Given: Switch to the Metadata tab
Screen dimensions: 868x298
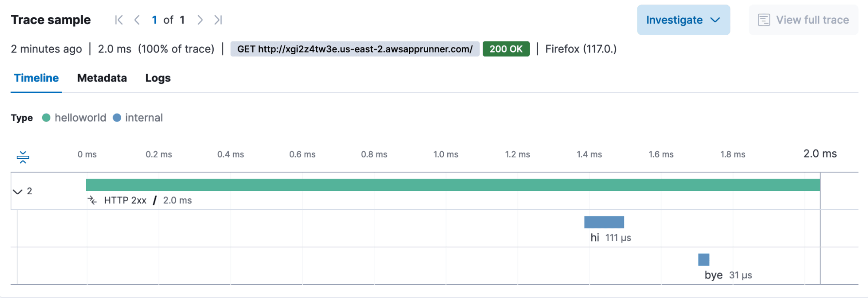Looking at the screenshot, I should 102,78.
